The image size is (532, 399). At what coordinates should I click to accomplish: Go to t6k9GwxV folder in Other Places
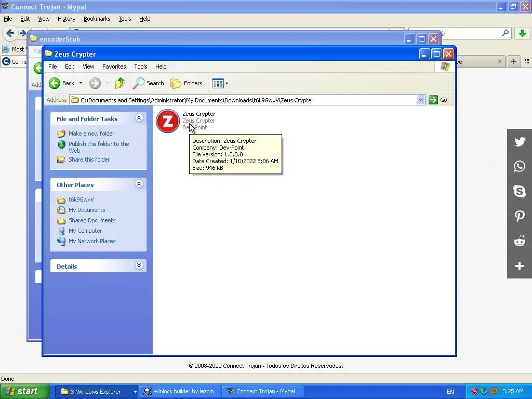pyautogui.click(x=81, y=199)
